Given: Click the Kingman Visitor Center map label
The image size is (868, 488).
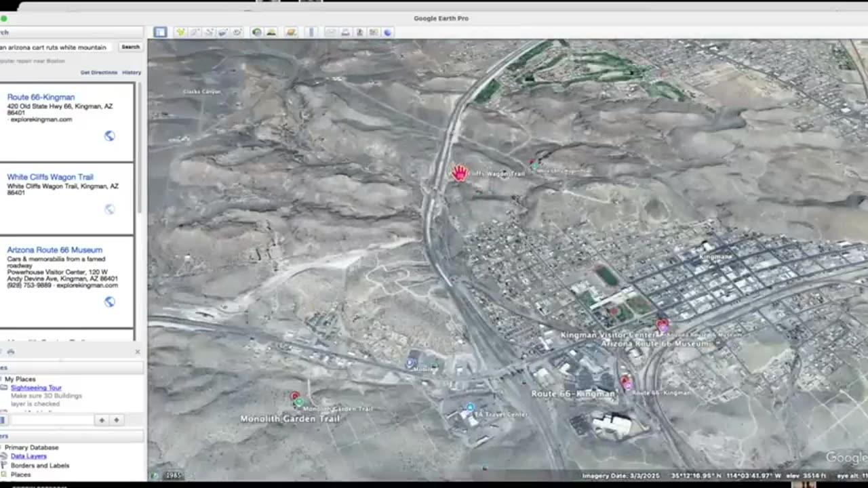Looking at the screenshot, I should (608, 335).
